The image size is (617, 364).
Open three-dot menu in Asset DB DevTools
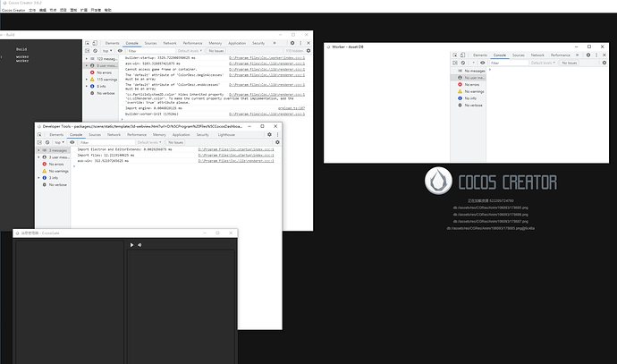click(x=596, y=55)
